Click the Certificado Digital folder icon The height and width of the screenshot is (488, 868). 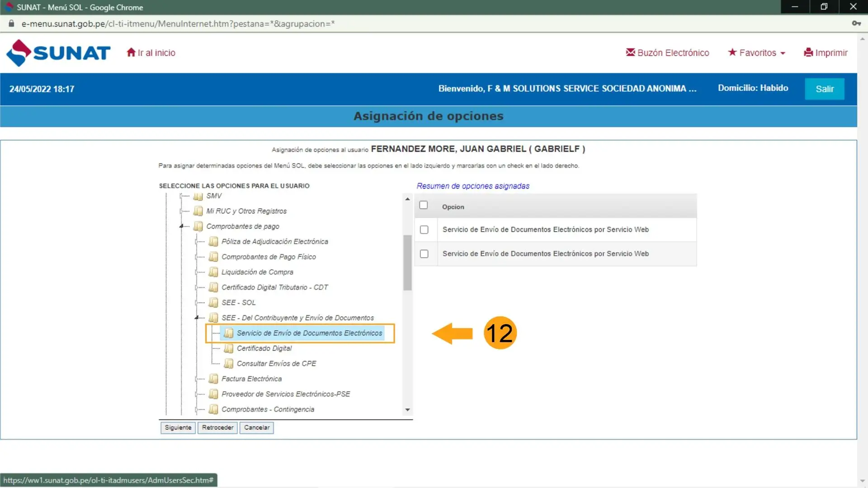pos(229,348)
